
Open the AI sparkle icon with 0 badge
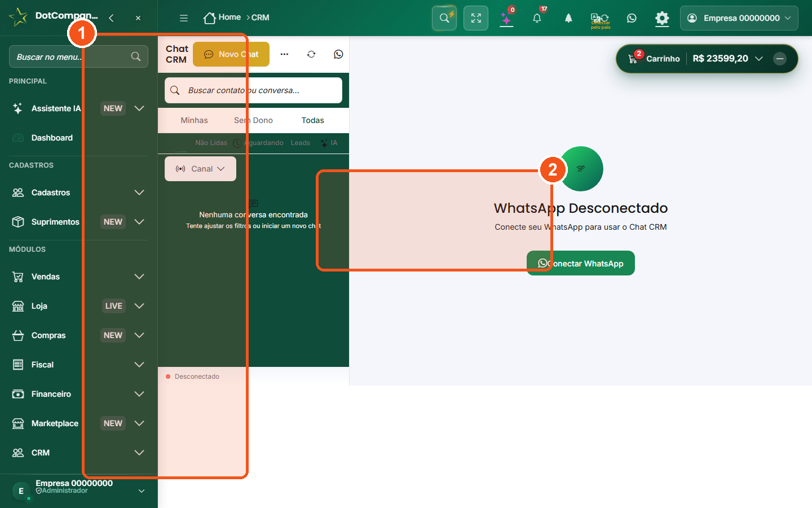click(506, 18)
